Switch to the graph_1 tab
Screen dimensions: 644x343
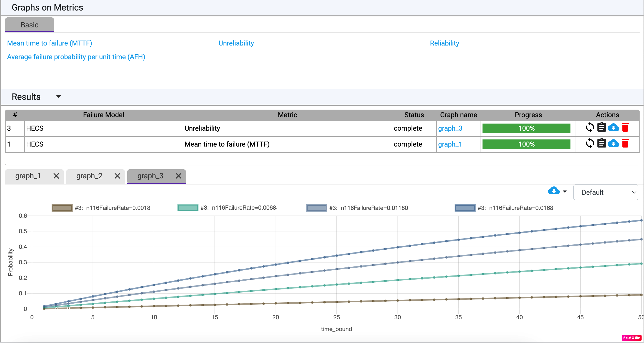click(x=28, y=176)
